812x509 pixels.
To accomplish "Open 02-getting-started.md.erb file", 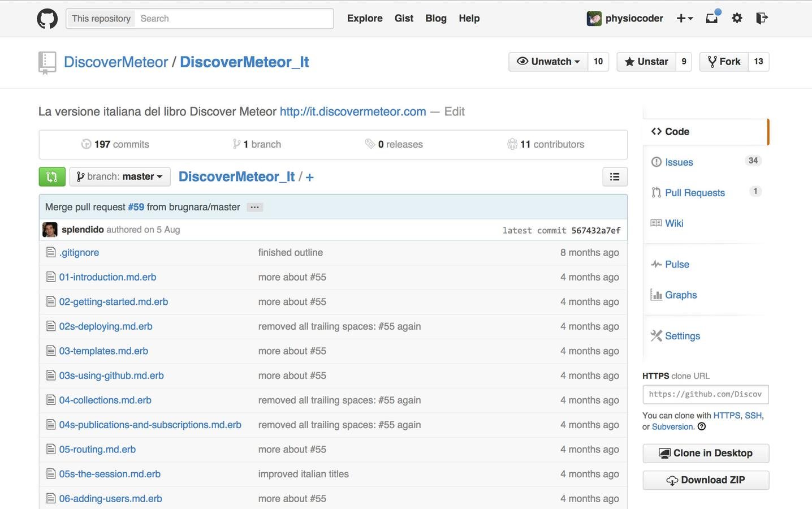I will [114, 302].
